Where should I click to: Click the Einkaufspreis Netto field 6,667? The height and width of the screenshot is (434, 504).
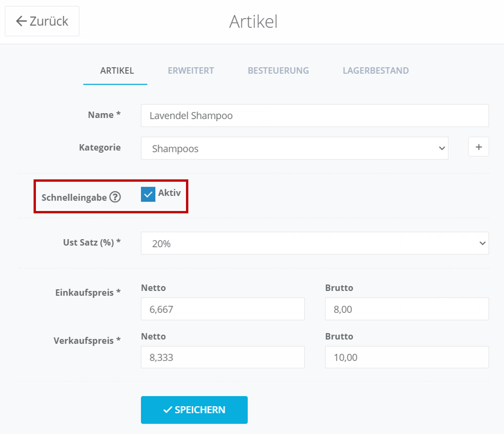(223, 309)
